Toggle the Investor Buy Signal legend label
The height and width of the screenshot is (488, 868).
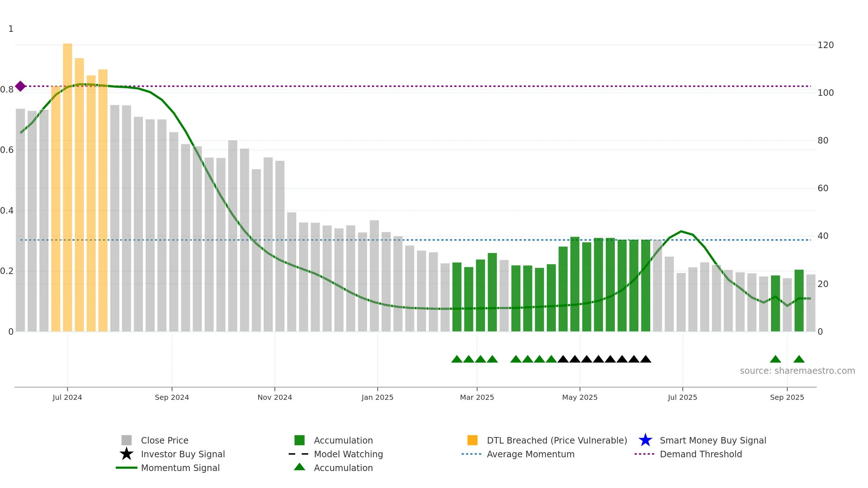point(183,454)
